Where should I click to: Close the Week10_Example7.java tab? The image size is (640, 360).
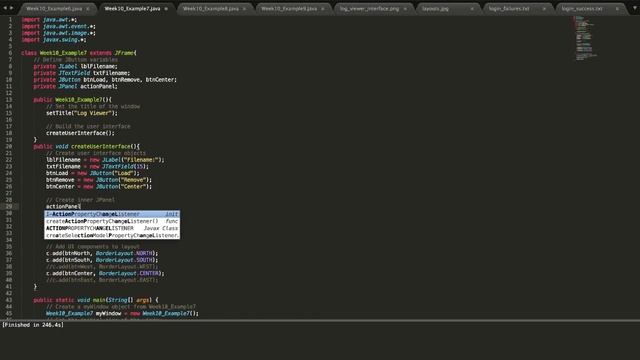(x=166, y=9)
